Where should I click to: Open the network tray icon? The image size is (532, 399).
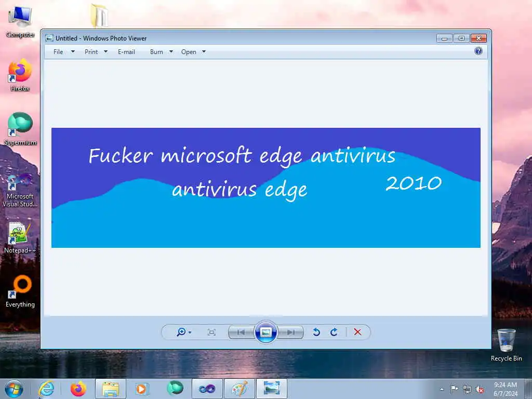[467, 389]
